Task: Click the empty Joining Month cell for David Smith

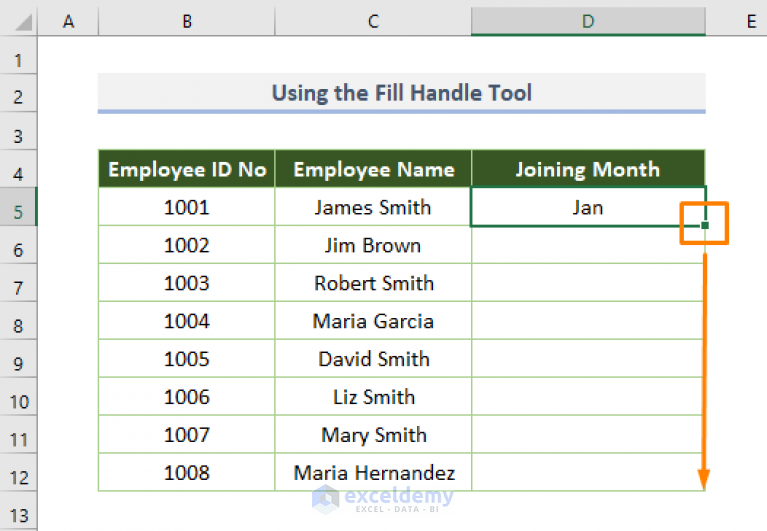Action: (x=588, y=358)
